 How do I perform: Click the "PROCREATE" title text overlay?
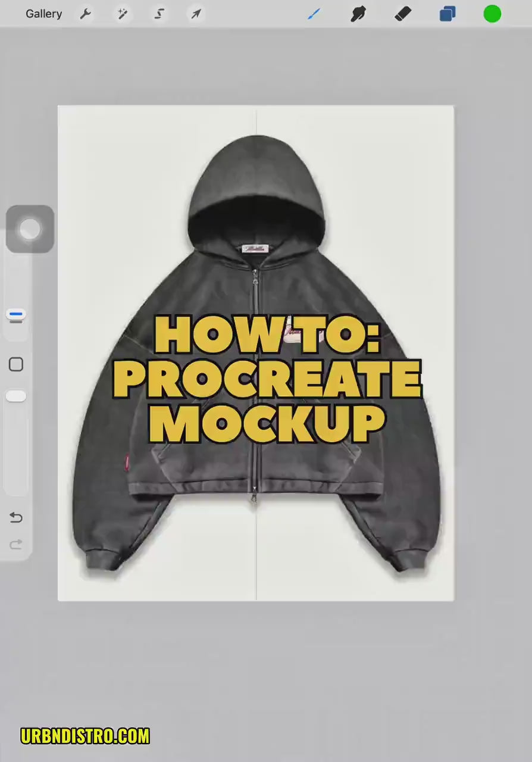tap(267, 379)
